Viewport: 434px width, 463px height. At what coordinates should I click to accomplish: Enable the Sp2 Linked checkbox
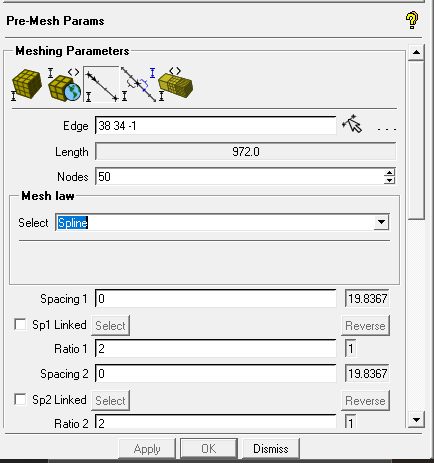(x=20, y=399)
